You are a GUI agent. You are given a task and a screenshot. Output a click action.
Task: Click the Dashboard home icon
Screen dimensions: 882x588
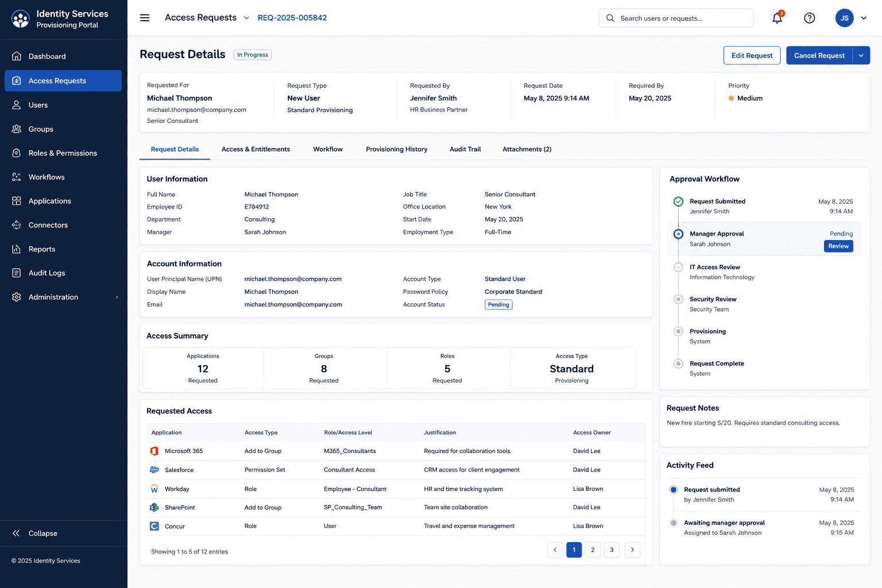tap(17, 56)
